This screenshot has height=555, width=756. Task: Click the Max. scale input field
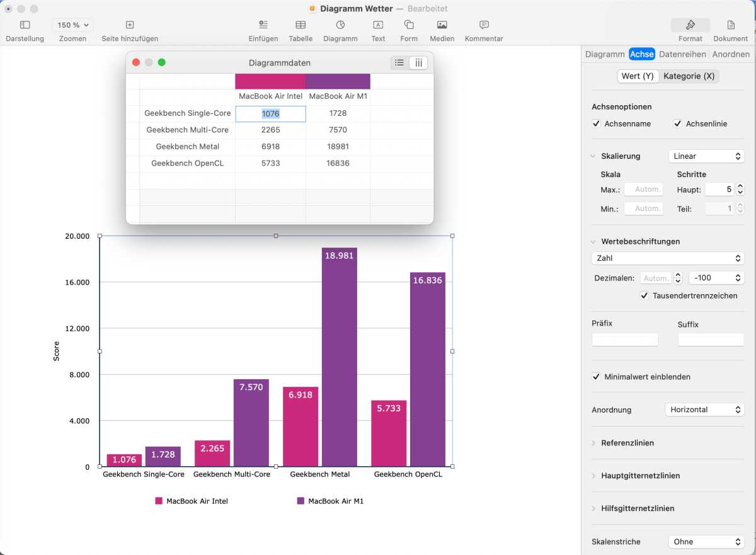coord(643,189)
